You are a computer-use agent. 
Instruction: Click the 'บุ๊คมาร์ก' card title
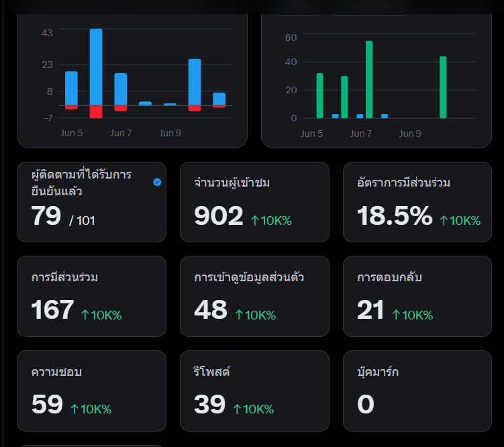coord(378,372)
